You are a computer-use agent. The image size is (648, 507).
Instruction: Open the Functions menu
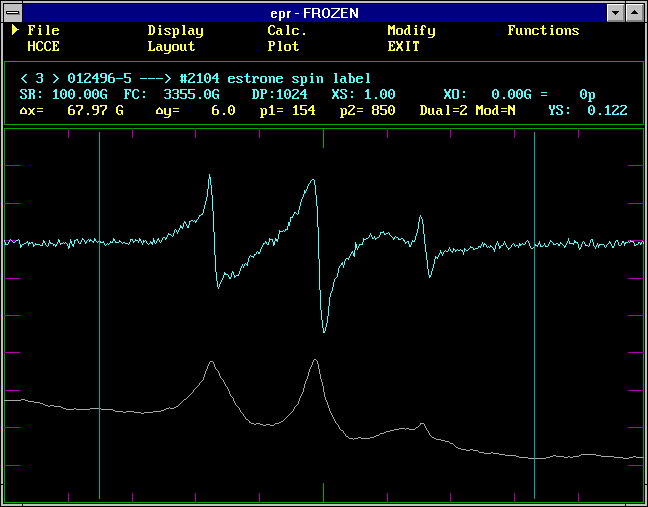tap(543, 31)
